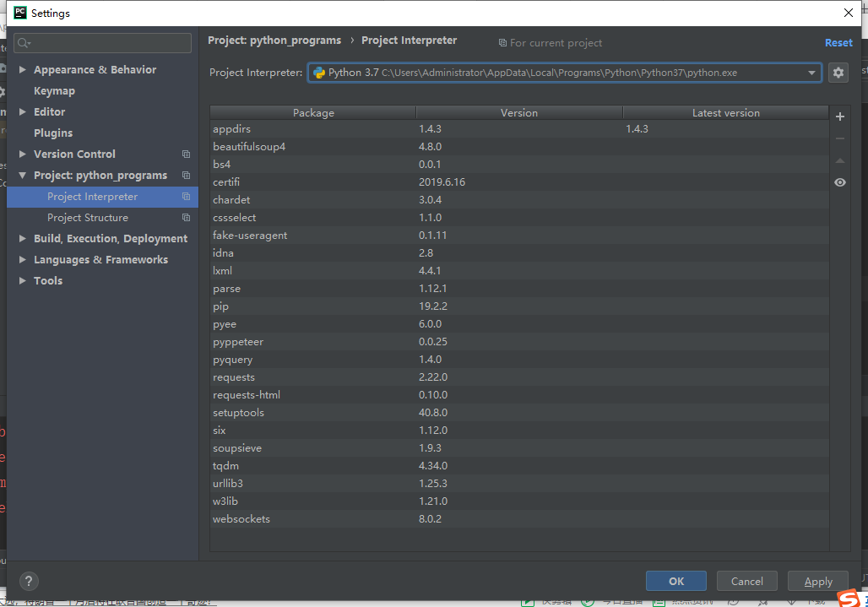
Task: Click the PyCharm logo in title bar
Action: click(20, 13)
